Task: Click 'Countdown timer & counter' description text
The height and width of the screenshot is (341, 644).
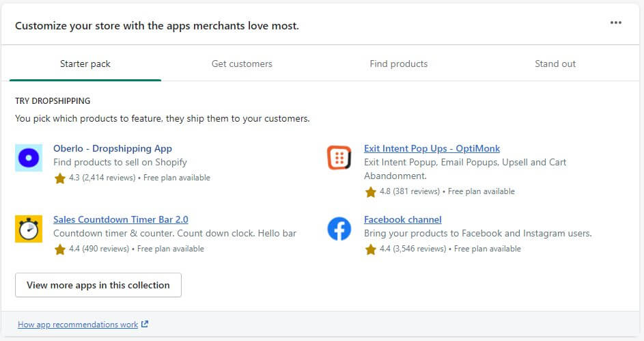Action: pyautogui.click(x=175, y=233)
